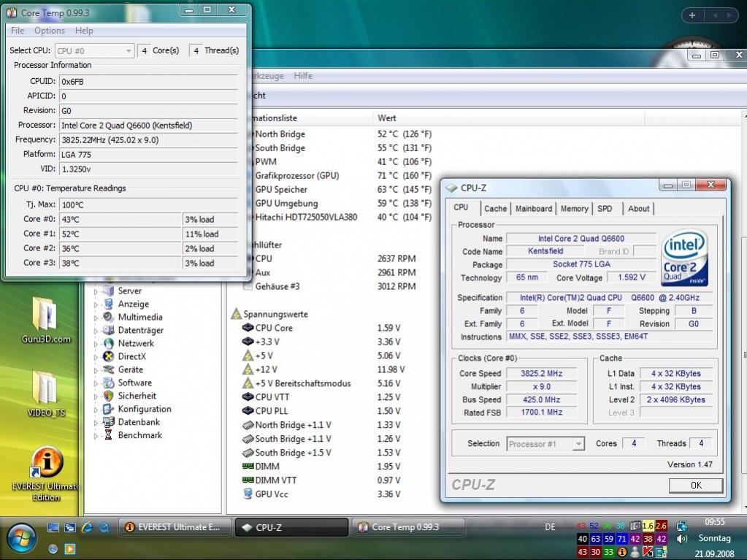Screen dimensions: 747x560
Task: Open the File menu in Core Temp
Action: (x=18, y=31)
